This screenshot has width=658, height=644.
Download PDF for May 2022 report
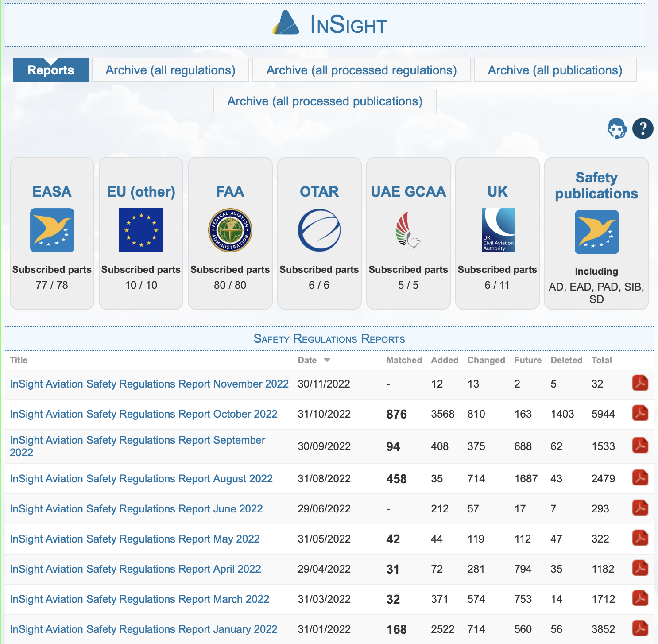tap(640, 538)
